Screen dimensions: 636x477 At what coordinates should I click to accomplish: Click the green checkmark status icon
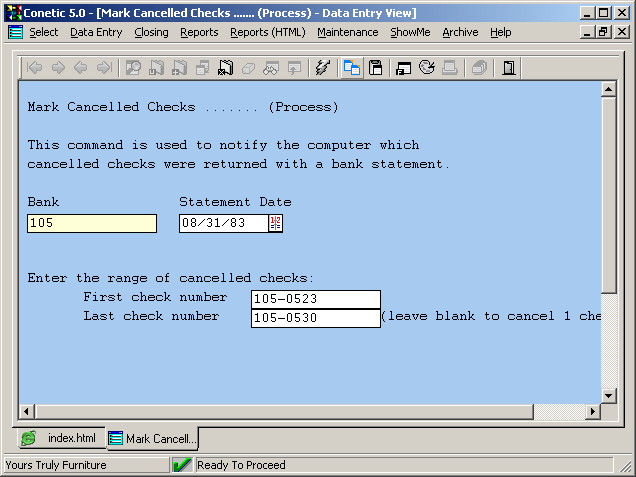[182, 465]
